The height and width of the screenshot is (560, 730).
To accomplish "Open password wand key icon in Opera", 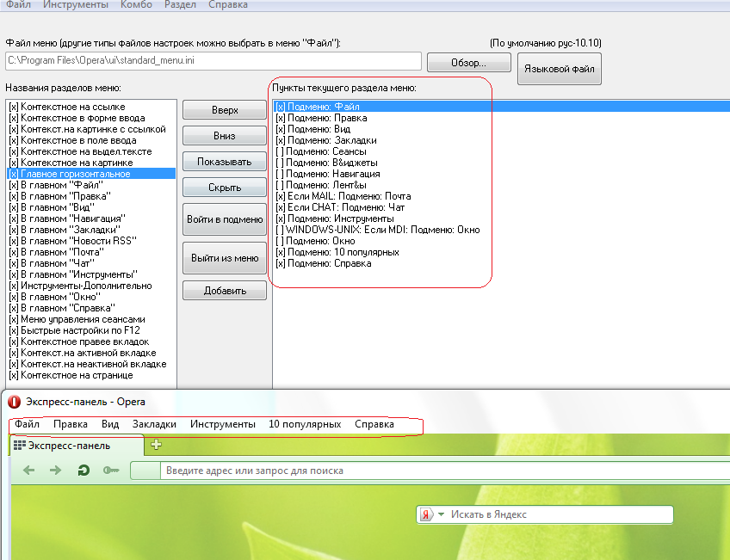I will [111, 471].
